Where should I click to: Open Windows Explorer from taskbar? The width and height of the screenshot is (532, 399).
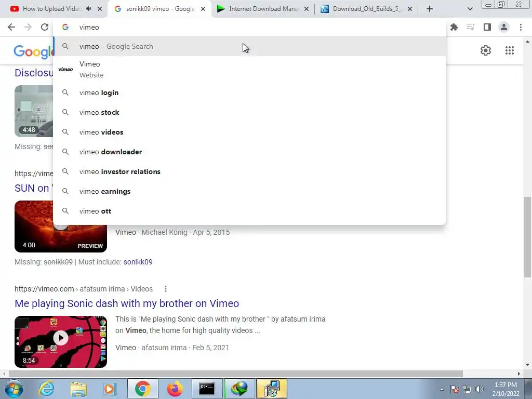pos(78,389)
